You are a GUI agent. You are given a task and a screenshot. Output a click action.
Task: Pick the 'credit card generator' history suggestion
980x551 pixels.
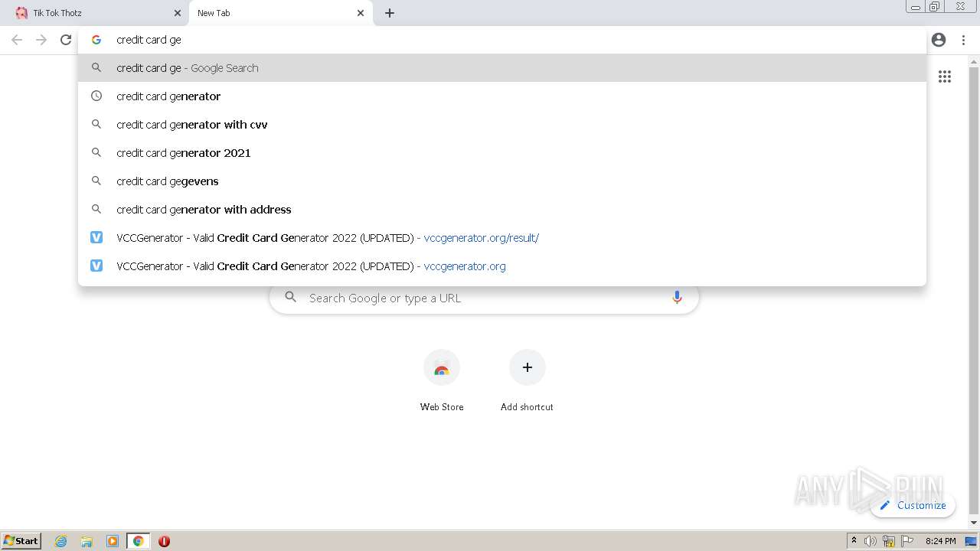(x=502, y=96)
